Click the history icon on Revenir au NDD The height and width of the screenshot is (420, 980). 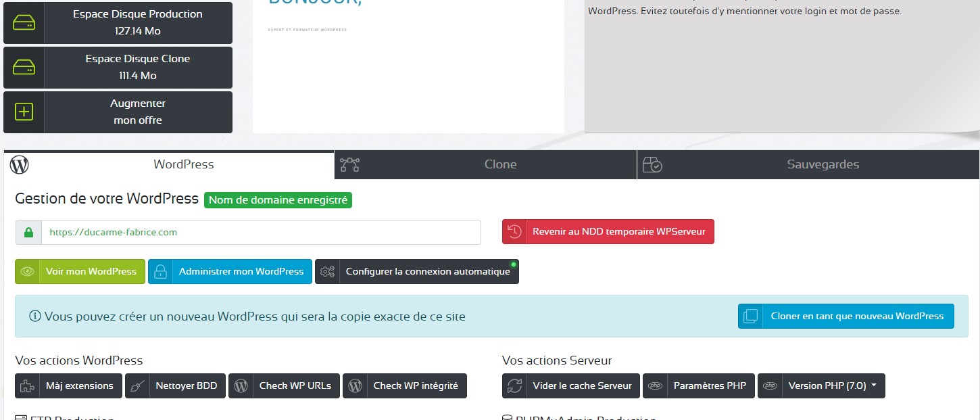[514, 231]
